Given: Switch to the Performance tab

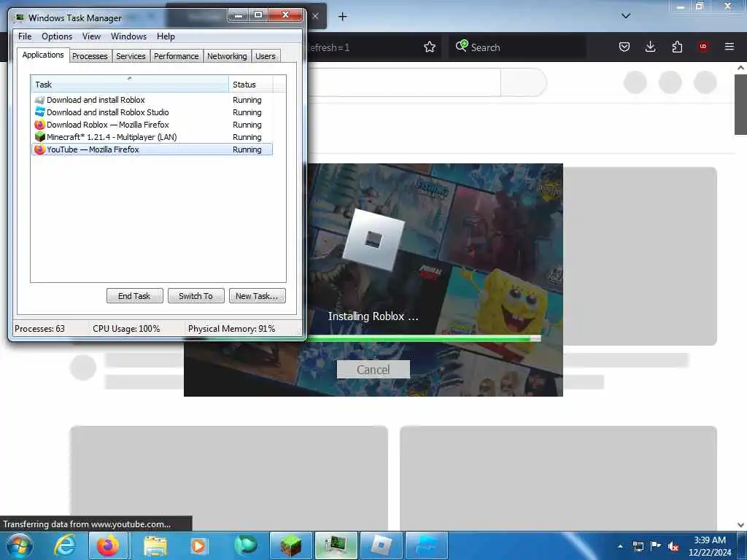Looking at the screenshot, I should (x=177, y=56).
